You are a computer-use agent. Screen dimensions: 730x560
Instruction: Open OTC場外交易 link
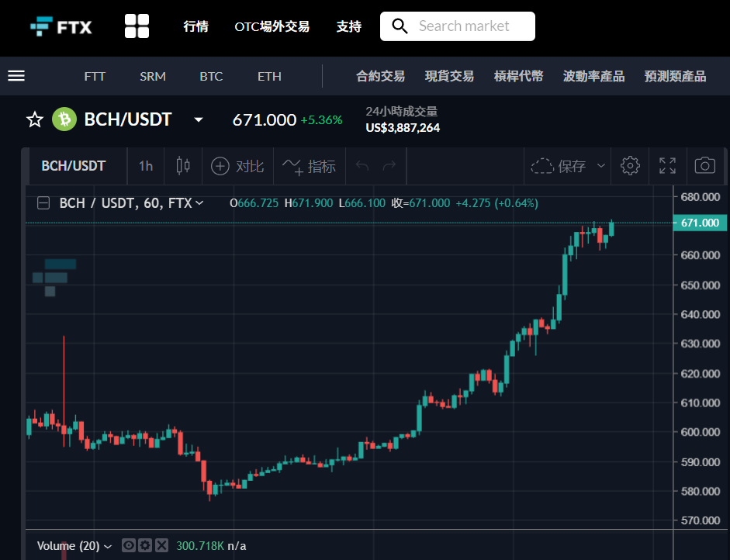[272, 26]
